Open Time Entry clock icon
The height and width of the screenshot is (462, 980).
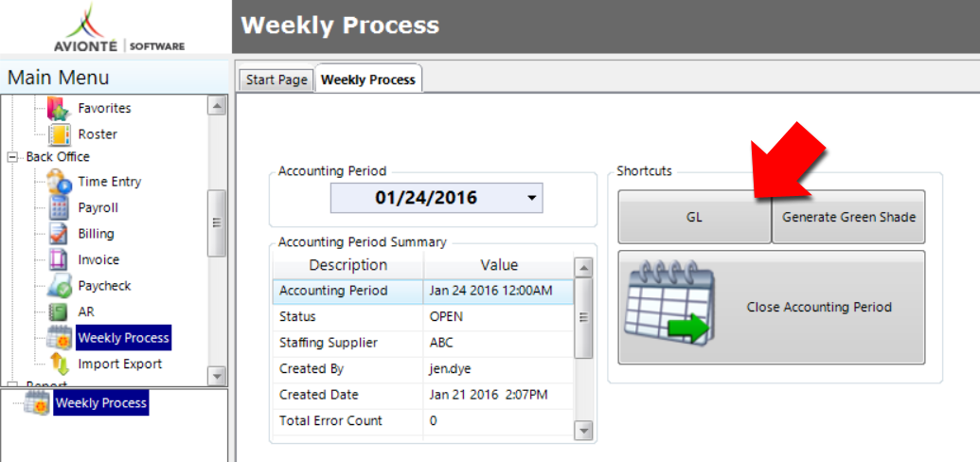(60, 182)
